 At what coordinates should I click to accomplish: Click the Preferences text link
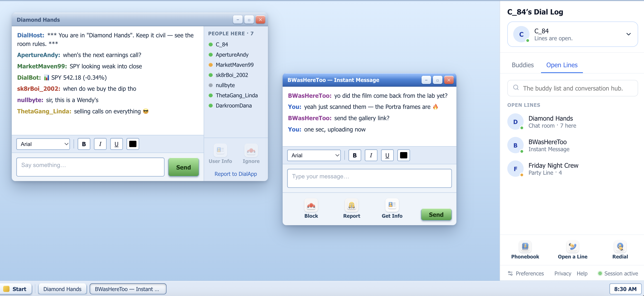click(530, 274)
